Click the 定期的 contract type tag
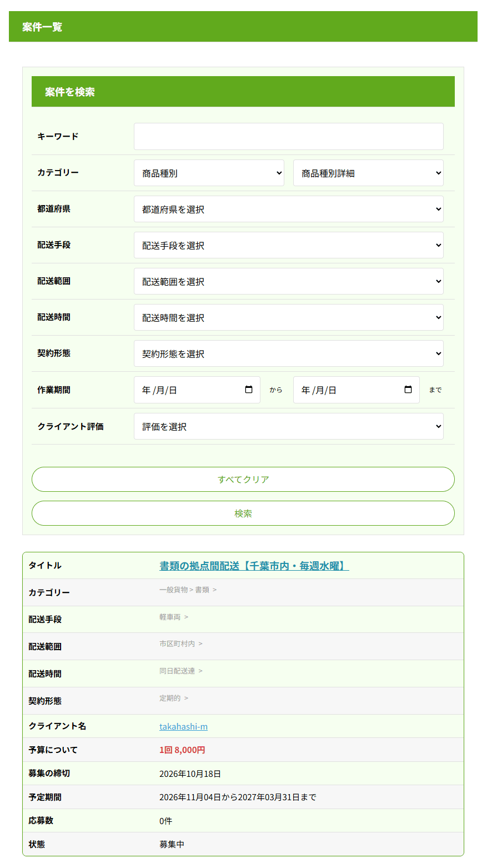Image resolution: width=487 pixels, height=868 pixels. pos(170,698)
